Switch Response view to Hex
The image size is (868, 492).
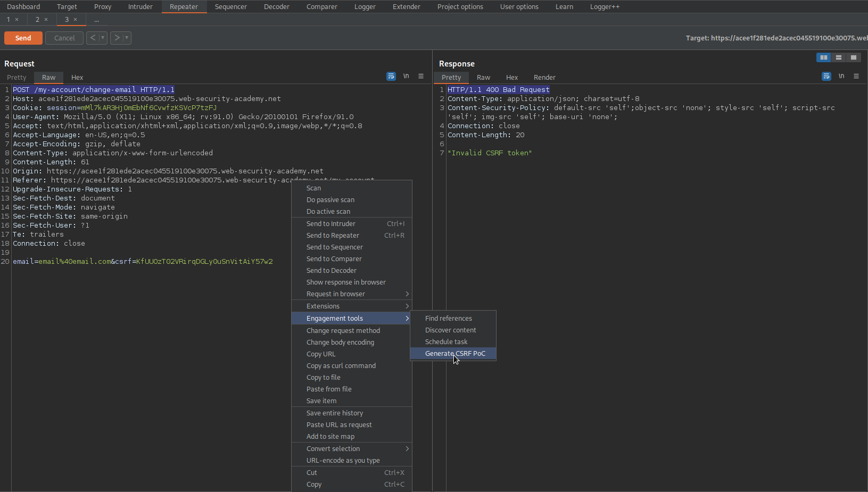pos(512,78)
